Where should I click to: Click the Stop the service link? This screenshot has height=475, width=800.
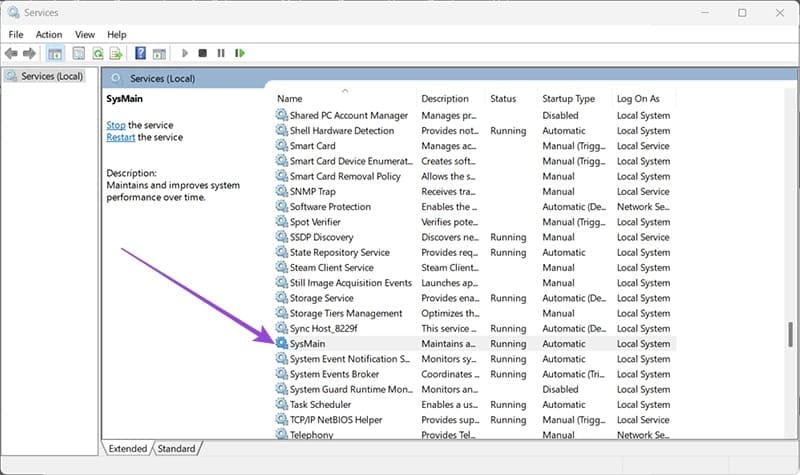(116, 125)
